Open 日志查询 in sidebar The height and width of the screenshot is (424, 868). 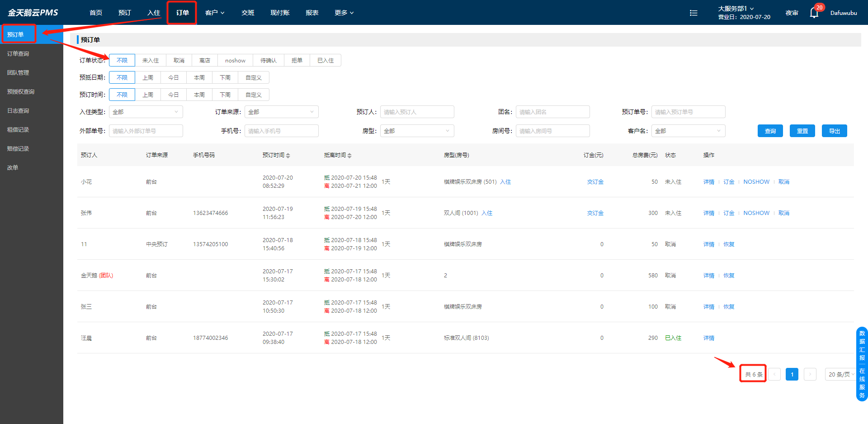pyautogui.click(x=32, y=110)
